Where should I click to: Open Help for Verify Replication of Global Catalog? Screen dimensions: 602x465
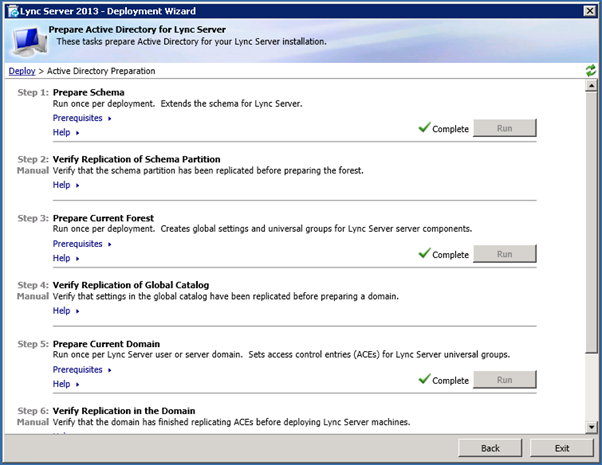(64, 311)
